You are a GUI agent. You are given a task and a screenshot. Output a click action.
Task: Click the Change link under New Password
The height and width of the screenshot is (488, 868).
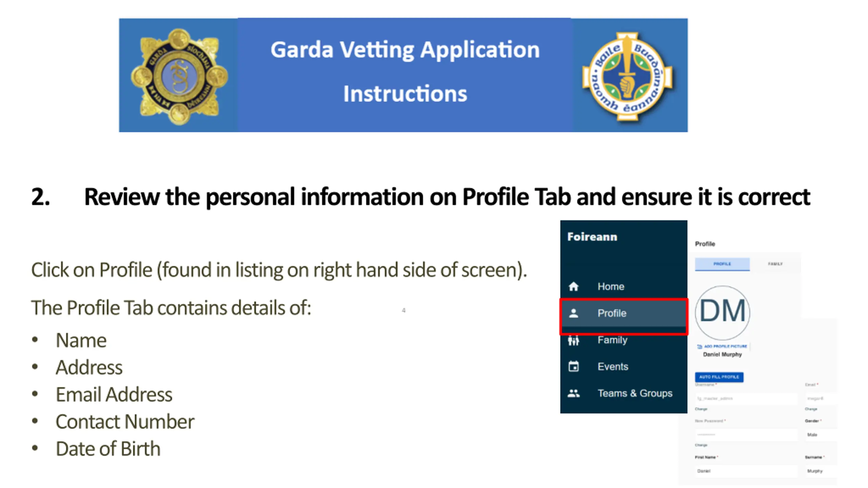click(x=701, y=445)
